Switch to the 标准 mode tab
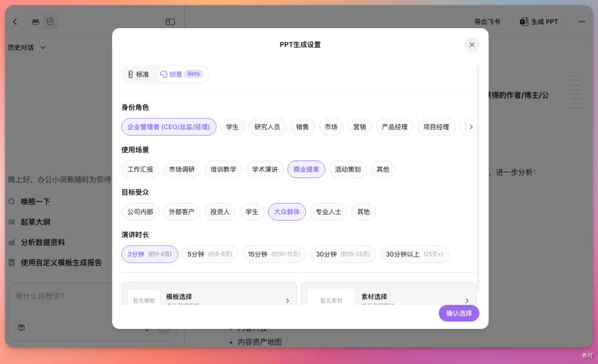Screen dimensions: 598x364 pos(139,74)
